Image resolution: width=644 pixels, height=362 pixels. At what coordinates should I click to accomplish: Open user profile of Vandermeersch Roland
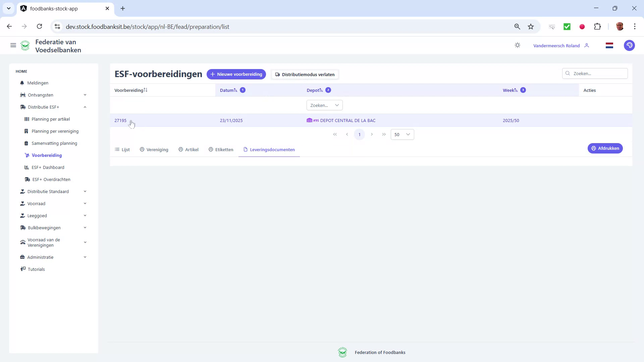pyautogui.click(x=557, y=46)
